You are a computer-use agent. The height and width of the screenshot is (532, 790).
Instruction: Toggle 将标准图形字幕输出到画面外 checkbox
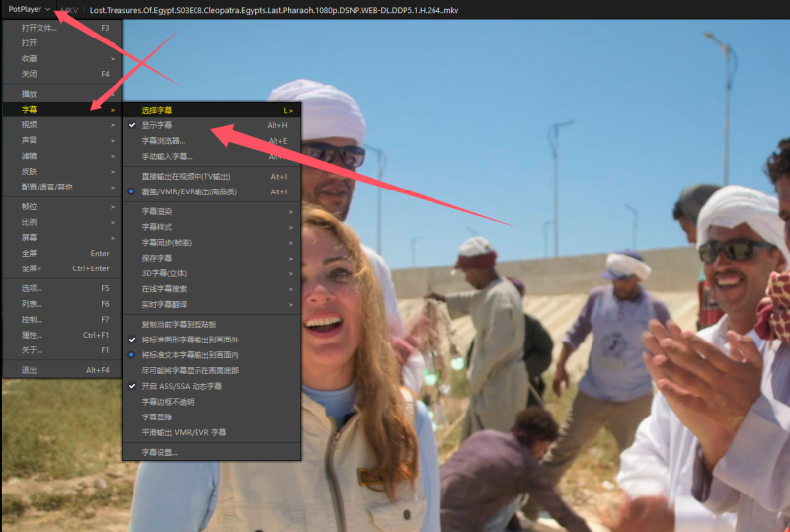(190, 339)
